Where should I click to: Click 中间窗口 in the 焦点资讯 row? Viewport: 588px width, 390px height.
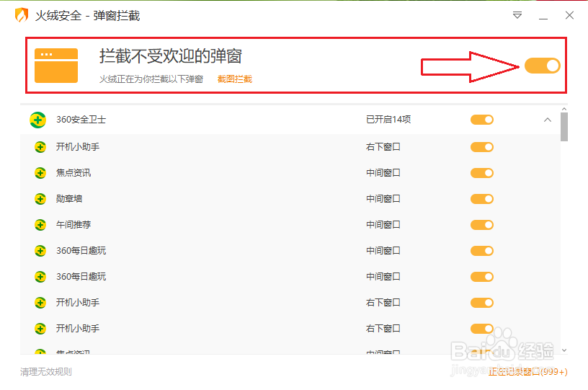click(383, 173)
